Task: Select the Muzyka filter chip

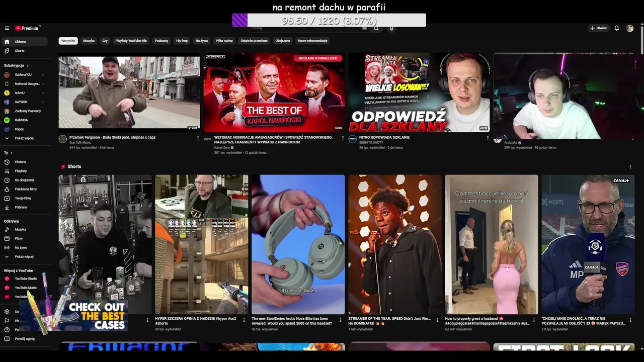Action: click(89, 41)
